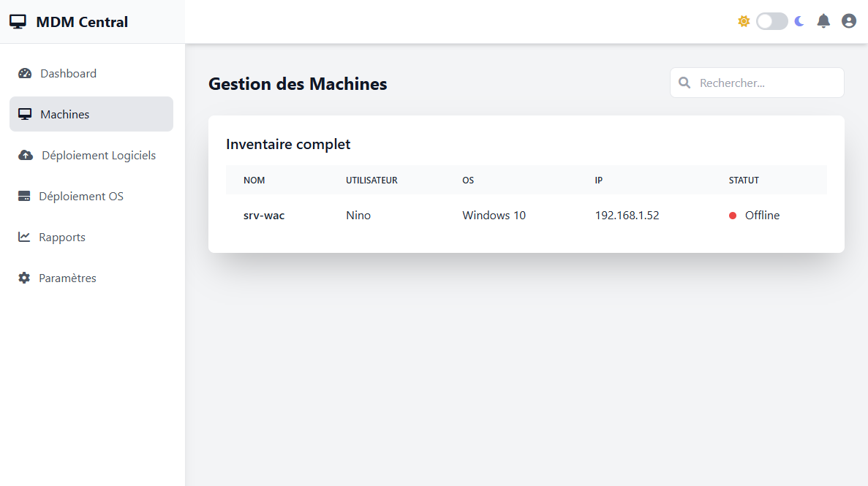This screenshot has width=868, height=486.
Task: Click the Dashboard gauge icon
Action: (x=25, y=73)
